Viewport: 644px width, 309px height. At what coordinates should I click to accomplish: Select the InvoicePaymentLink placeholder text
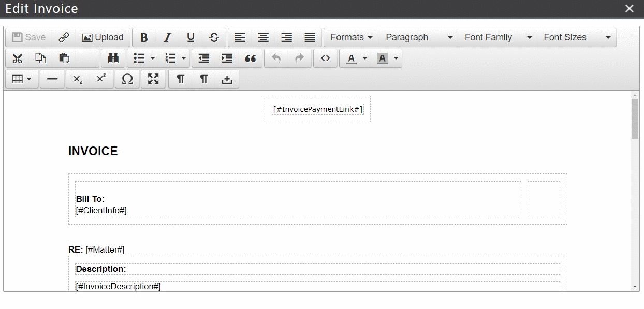tap(317, 109)
